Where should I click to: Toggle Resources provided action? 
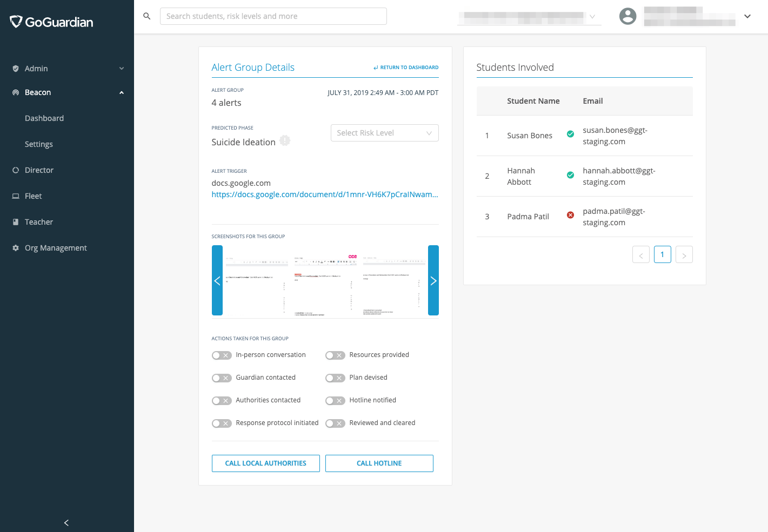[x=335, y=355]
